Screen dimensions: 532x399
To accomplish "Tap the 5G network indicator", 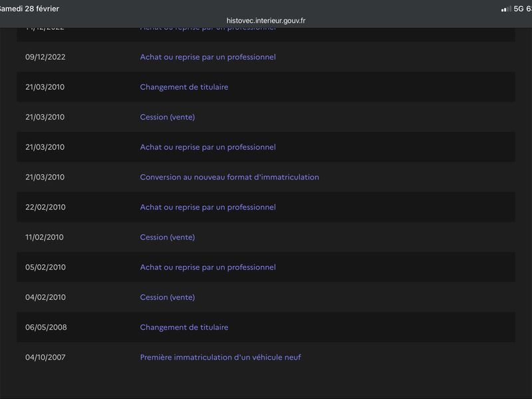I will 520,9.
